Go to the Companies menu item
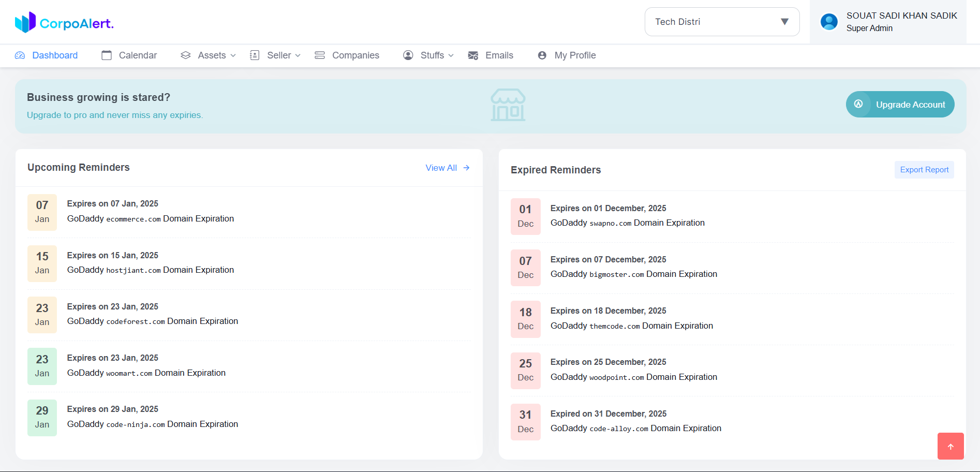 click(x=355, y=55)
